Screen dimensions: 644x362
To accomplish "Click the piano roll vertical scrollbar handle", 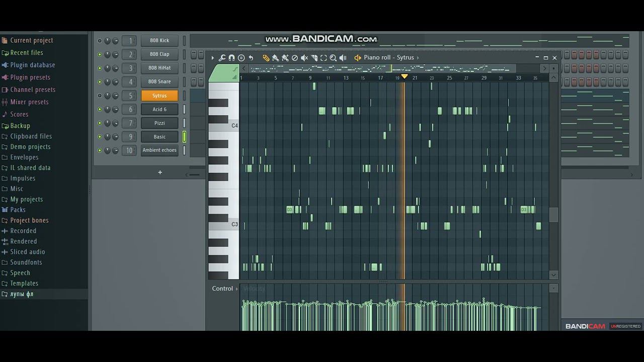I will click(553, 215).
